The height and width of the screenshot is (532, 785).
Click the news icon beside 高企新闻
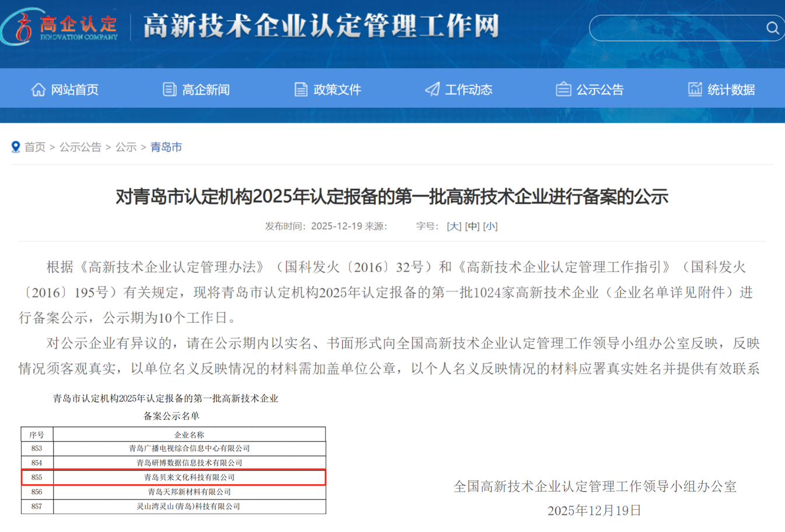169,89
